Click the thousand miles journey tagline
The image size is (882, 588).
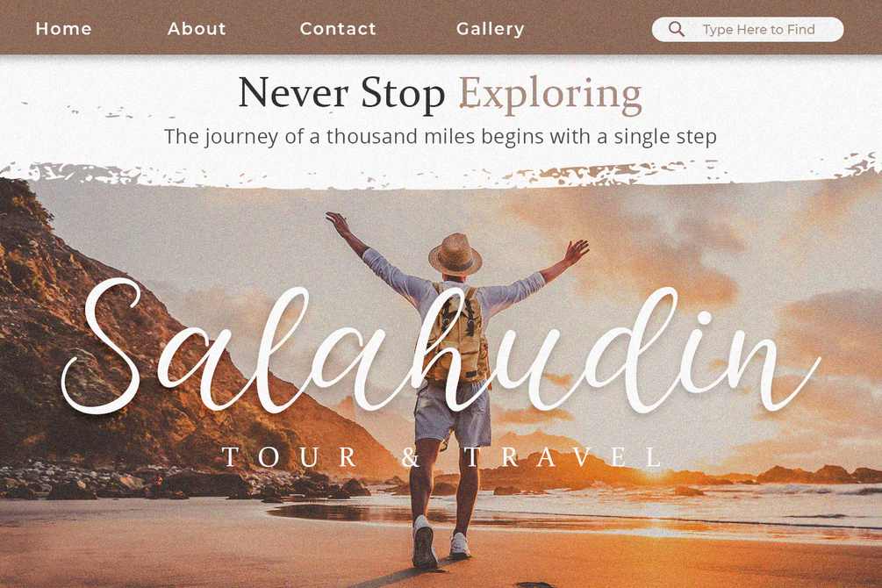pyautogui.click(x=441, y=137)
